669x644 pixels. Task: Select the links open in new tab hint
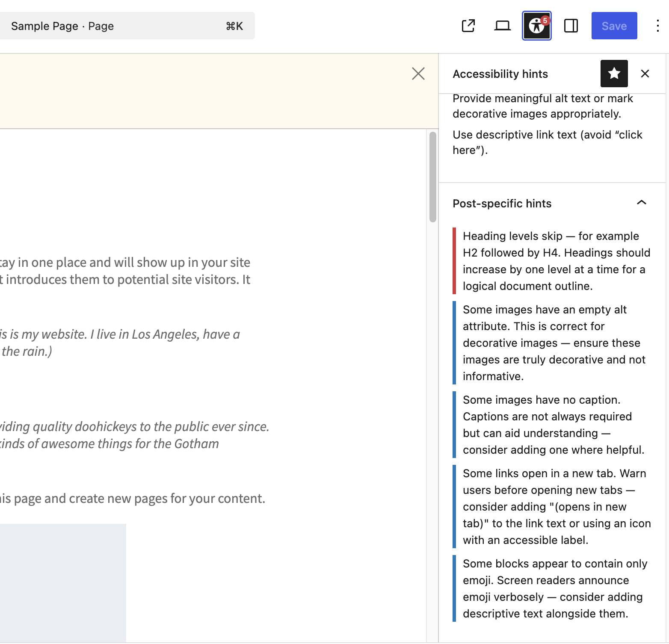(552, 507)
